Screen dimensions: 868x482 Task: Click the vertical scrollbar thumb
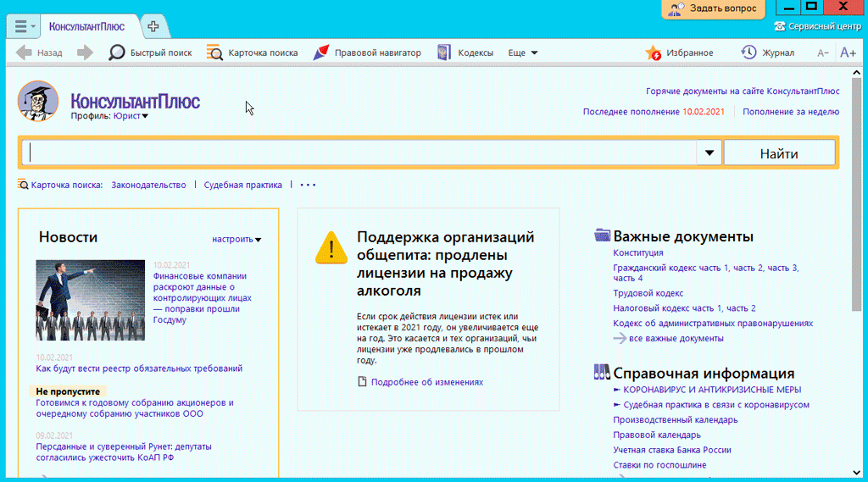[856, 194]
